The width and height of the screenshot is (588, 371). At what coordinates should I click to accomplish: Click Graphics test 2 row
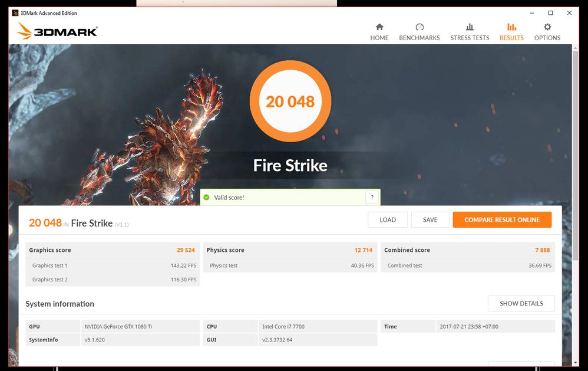coord(113,280)
